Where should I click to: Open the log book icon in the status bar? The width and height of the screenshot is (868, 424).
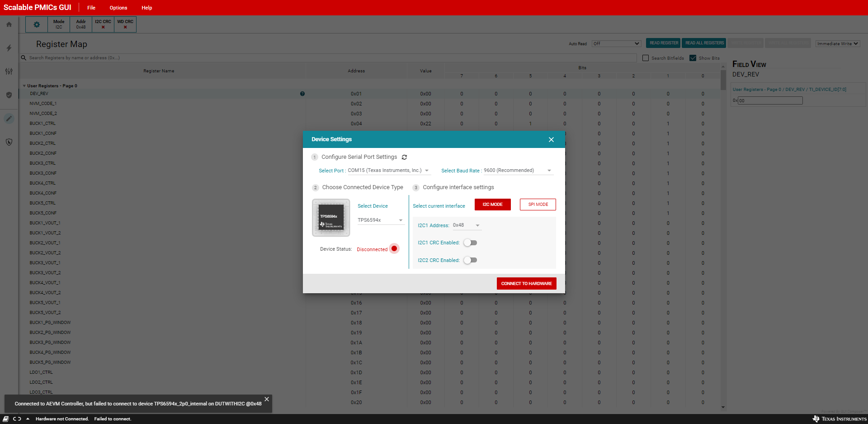pyautogui.click(x=6, y=419)
